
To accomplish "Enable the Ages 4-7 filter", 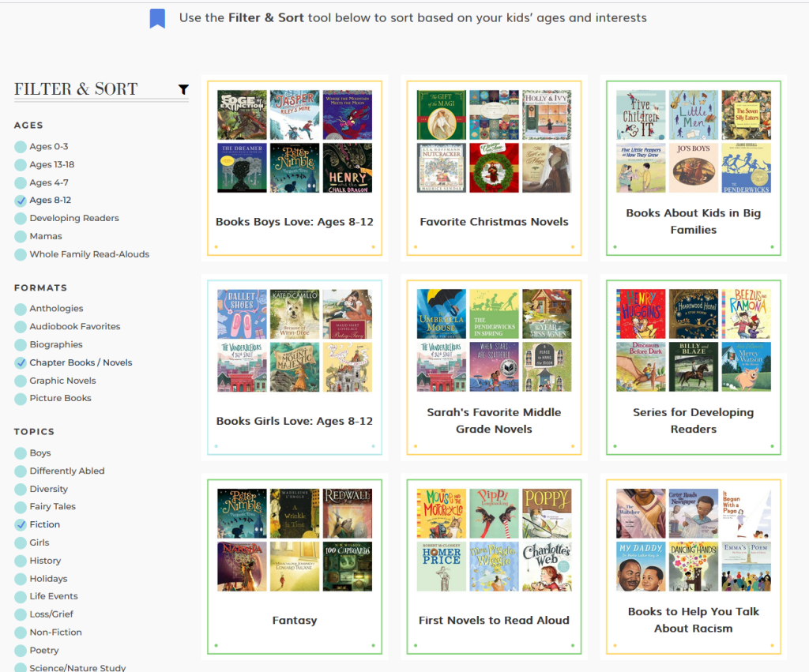I will point(21,182).
